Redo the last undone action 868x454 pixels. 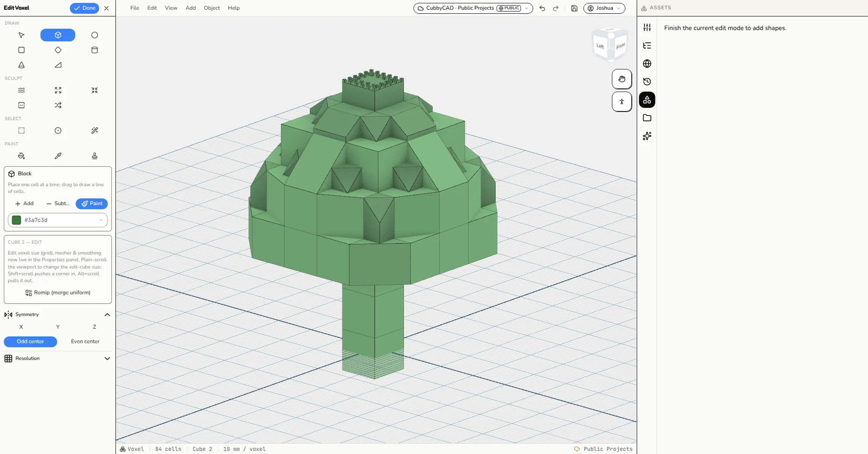click(x=556, y=8)
